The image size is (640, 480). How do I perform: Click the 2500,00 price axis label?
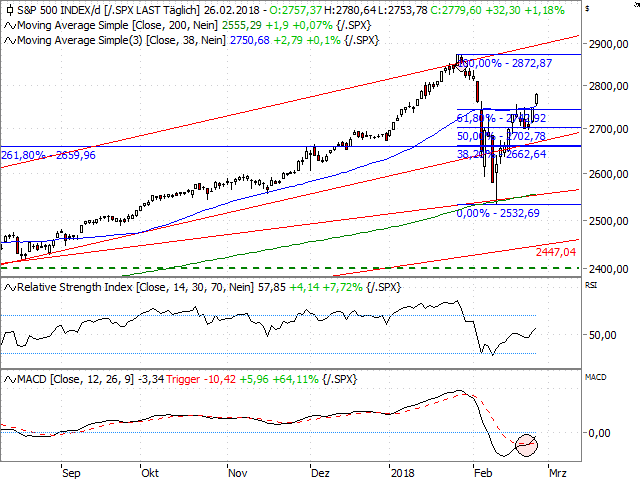click(x=608, y=221)
